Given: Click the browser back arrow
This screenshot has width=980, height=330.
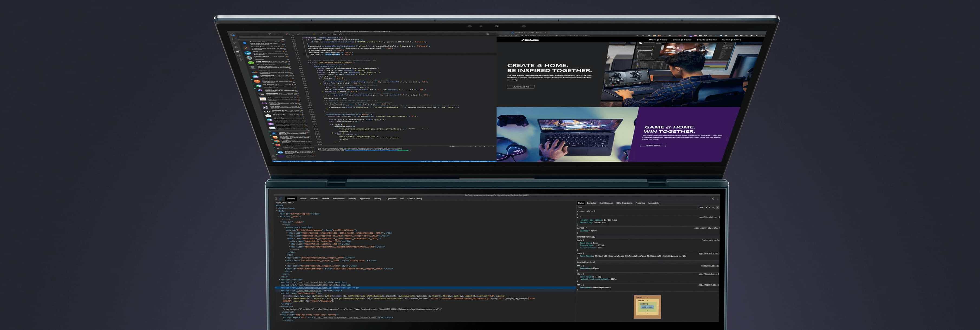Looking at the screenshot, I should pyautogui.click(x=500, y=36).
